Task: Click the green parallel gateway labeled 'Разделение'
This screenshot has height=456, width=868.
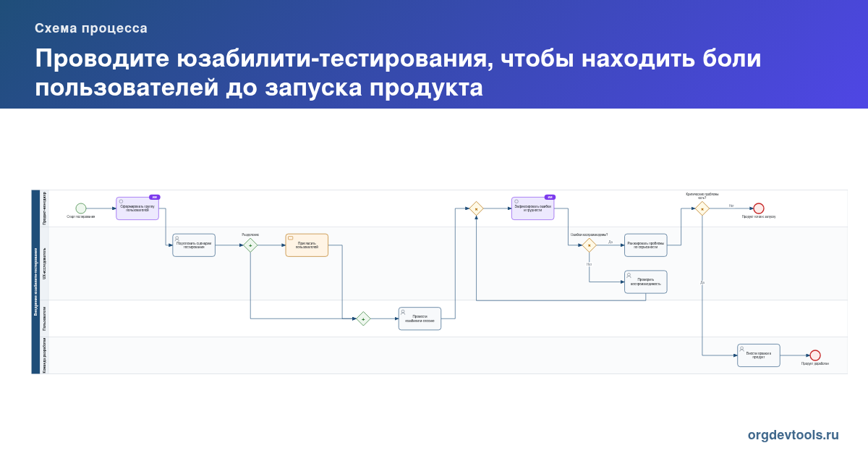Action: click(250, 245)
